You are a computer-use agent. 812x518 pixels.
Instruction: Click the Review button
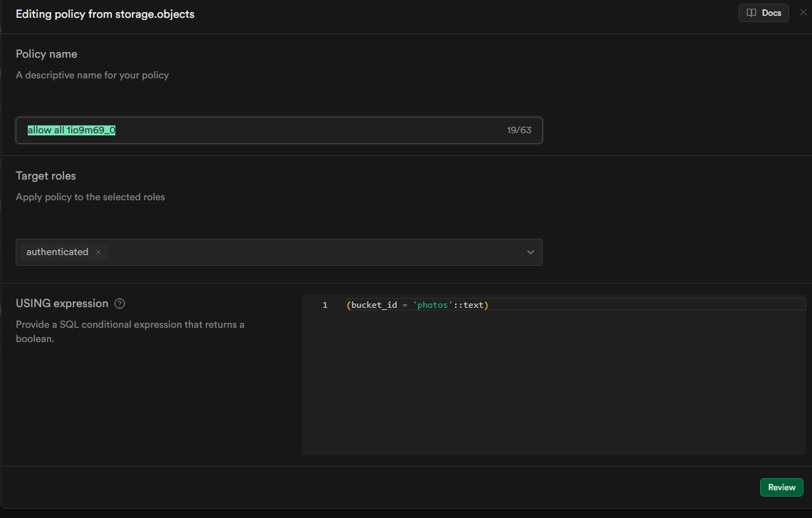[x=781, y=487]
